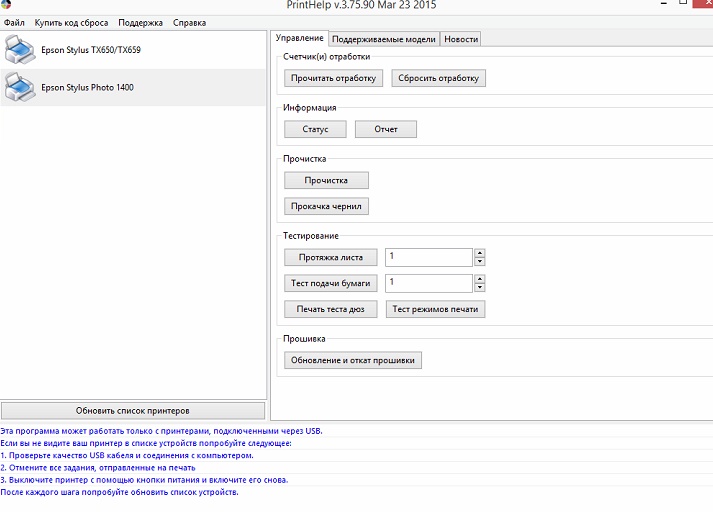
Task: Click the Прокачка чернил button
Action: pos(326,206)
